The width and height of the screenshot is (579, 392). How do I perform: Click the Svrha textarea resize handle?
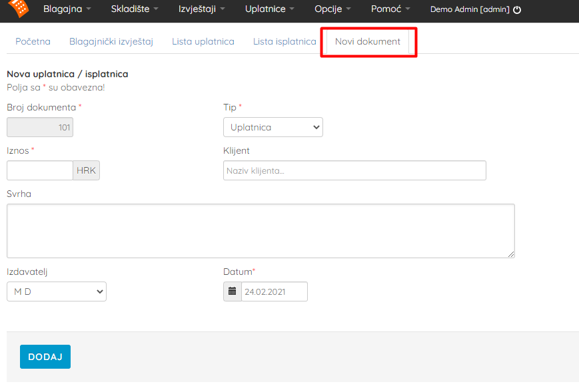click(x=511, y=254)
